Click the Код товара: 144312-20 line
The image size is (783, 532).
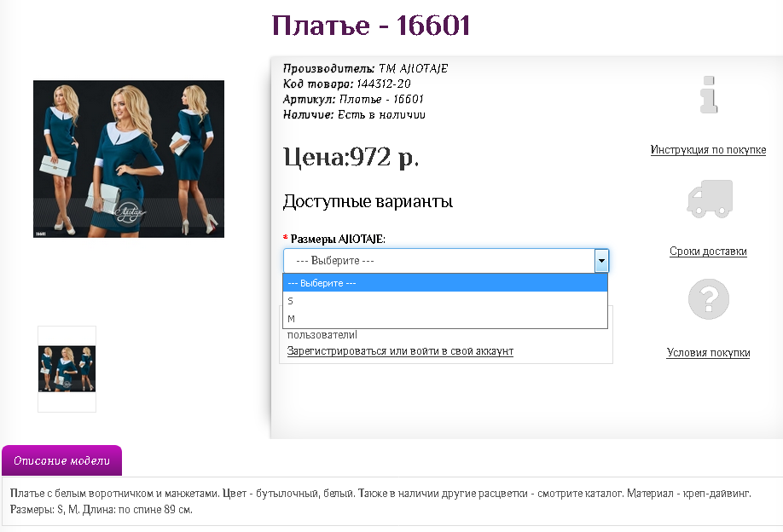347,84
